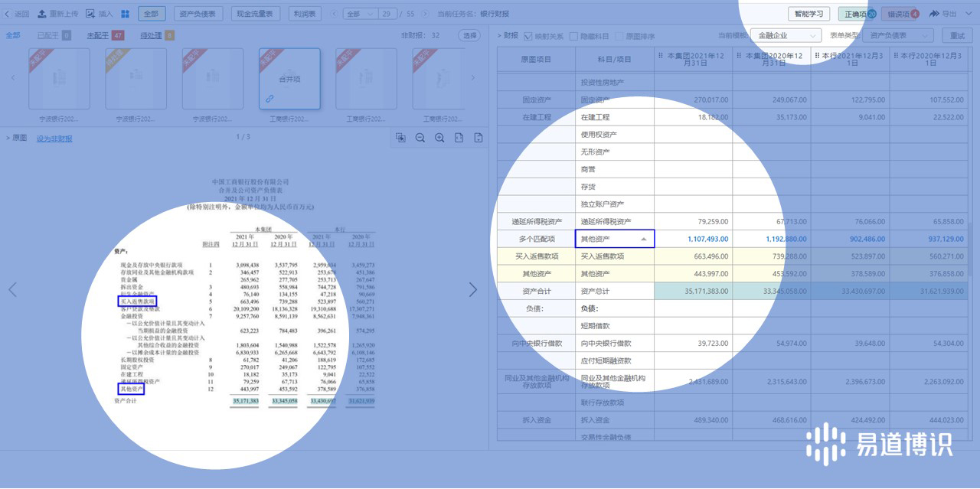Image resolution: width=980 pixels, height=489 pixels.
Task: Click the 设为非财报 link
Action: (54, 139)
